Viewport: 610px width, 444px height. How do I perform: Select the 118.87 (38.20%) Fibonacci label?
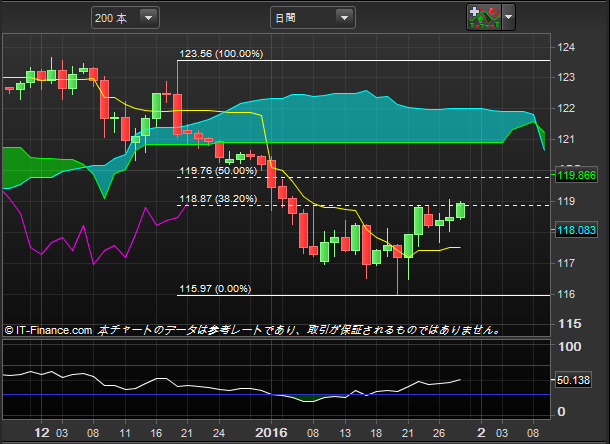pyautogui.click(x=218, y=199)
